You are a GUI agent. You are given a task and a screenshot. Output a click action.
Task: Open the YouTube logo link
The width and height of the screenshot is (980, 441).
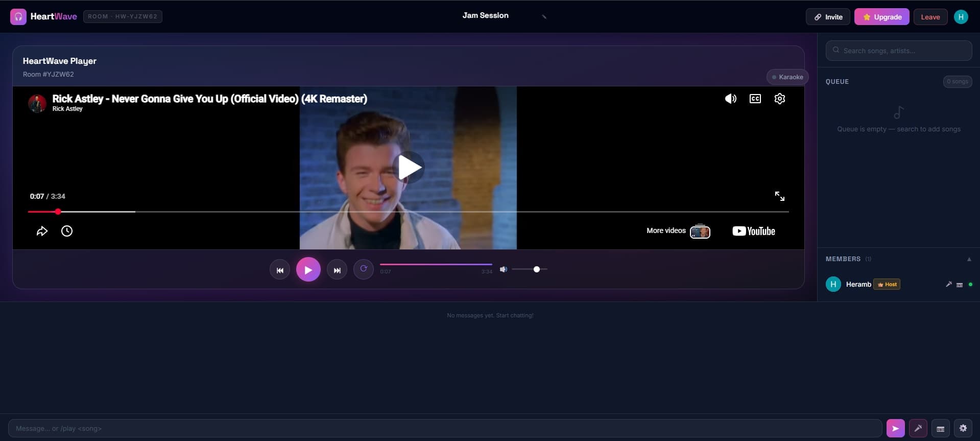[754, 231]
